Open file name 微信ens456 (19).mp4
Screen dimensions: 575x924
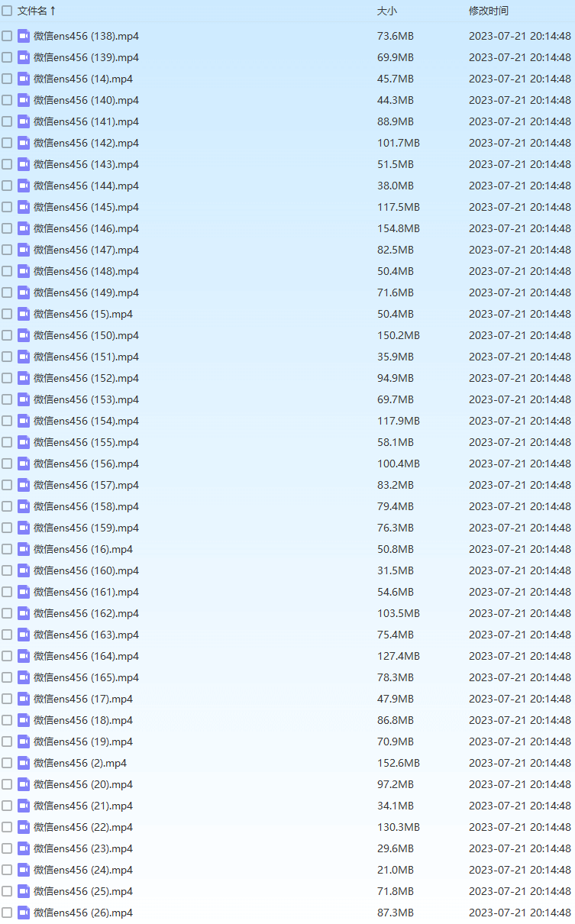pos(83,741)
